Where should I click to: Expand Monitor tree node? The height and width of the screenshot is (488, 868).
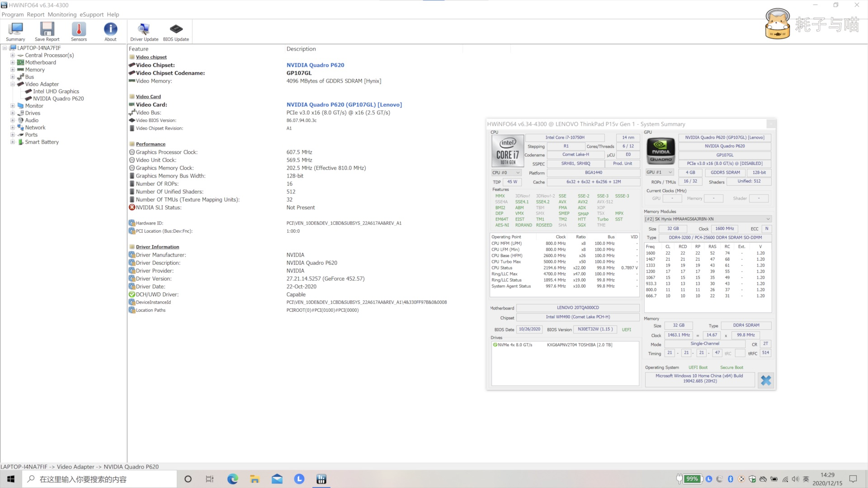13,106
